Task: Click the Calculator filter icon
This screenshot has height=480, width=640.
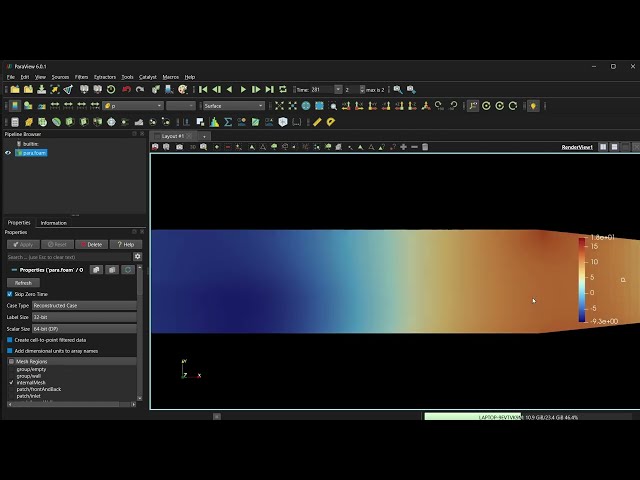Action: (15, 122)
